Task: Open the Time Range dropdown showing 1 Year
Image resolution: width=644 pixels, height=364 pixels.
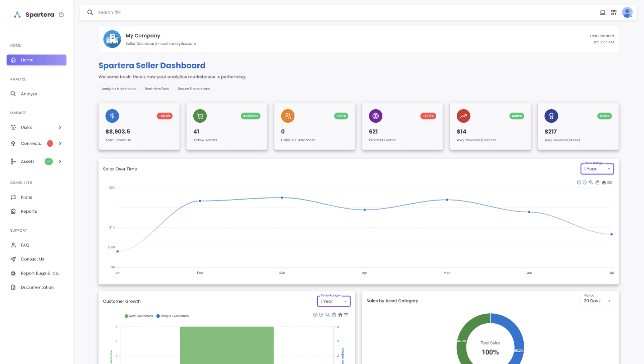Action: (597, 168)
